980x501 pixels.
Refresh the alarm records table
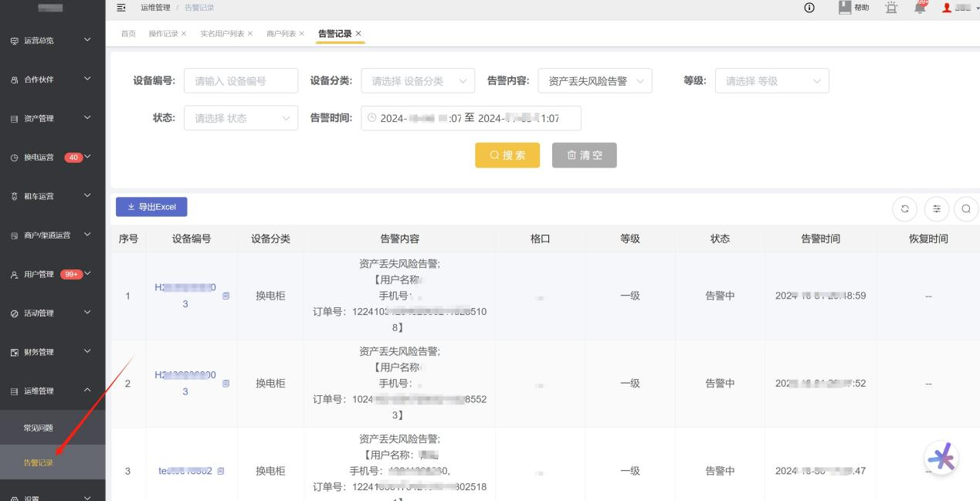904,208
